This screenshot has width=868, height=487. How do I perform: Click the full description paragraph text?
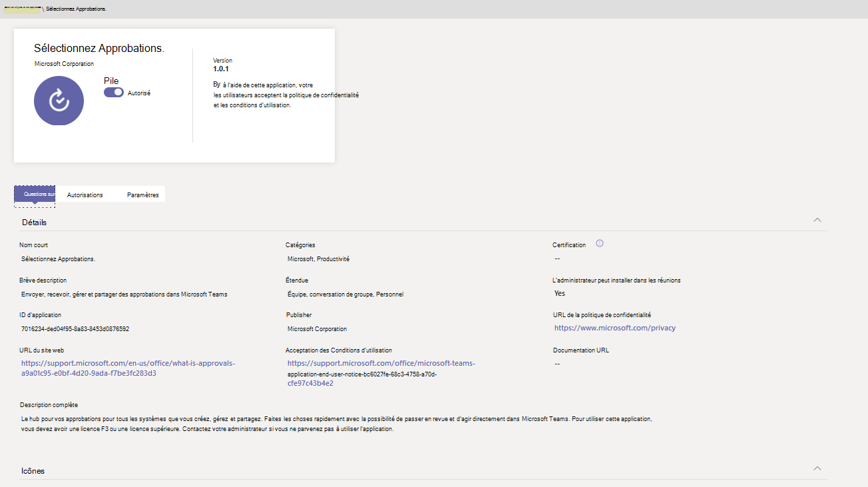pyautogui.click(x=336, y=424)
